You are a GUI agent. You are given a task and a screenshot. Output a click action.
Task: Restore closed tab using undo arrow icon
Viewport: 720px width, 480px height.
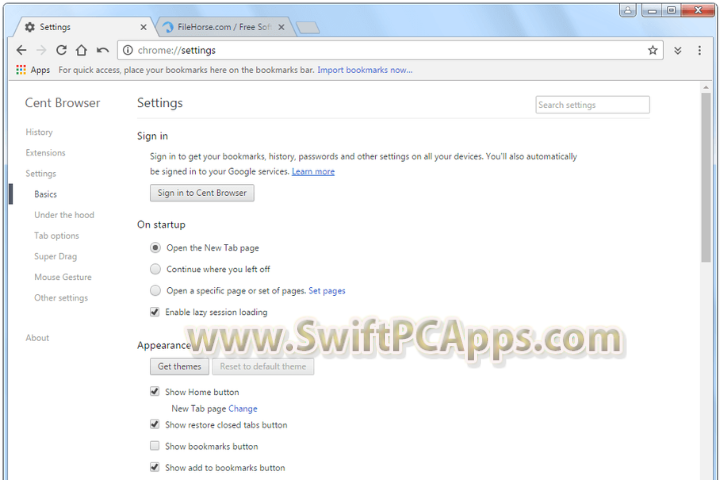(x=102, y=50)
